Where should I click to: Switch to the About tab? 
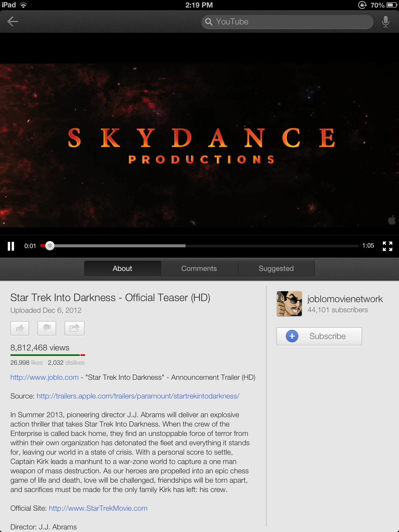click(122, 269)
